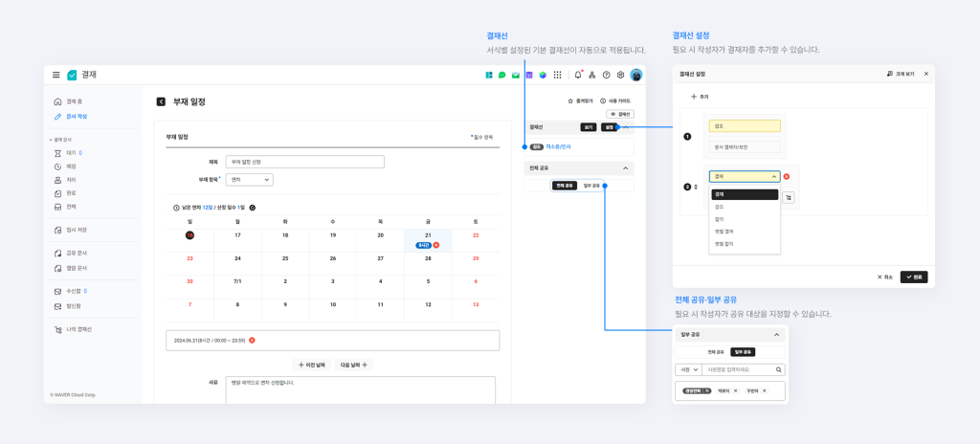Switch to 일부 공유 in main form

[591, 186]
